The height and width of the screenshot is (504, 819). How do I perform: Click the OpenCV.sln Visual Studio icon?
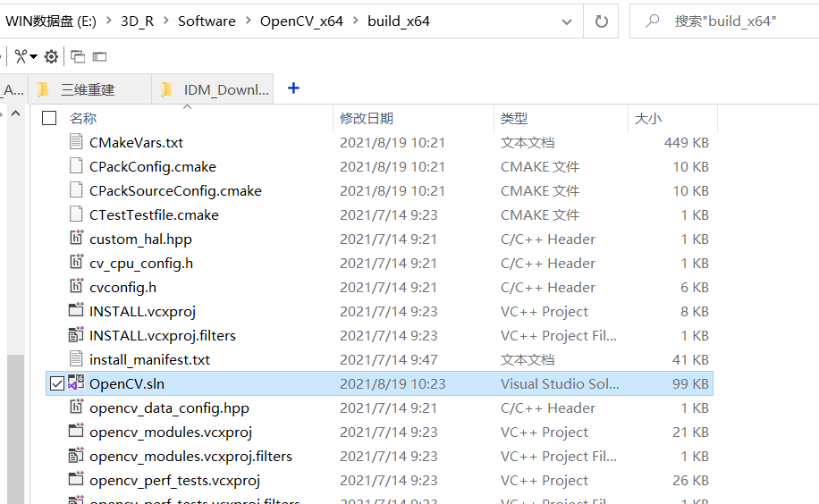(x=76, y=382)
